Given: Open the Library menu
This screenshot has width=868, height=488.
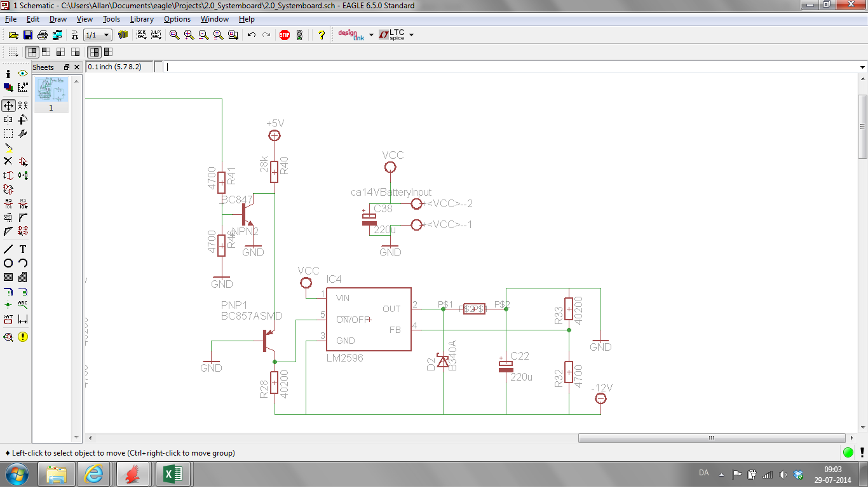Looking at the screenshot, I should pyautogui.click(x=142, y=19).
